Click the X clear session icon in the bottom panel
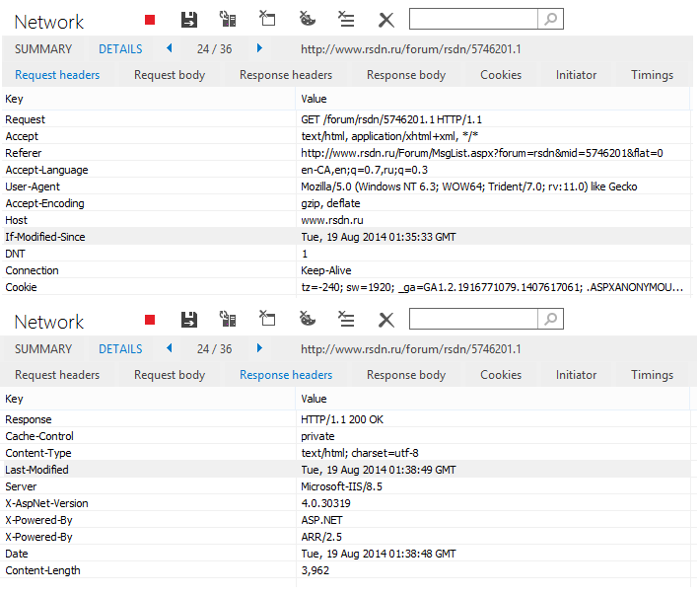Screen dimensions: 700x595 tap(386, 321)
